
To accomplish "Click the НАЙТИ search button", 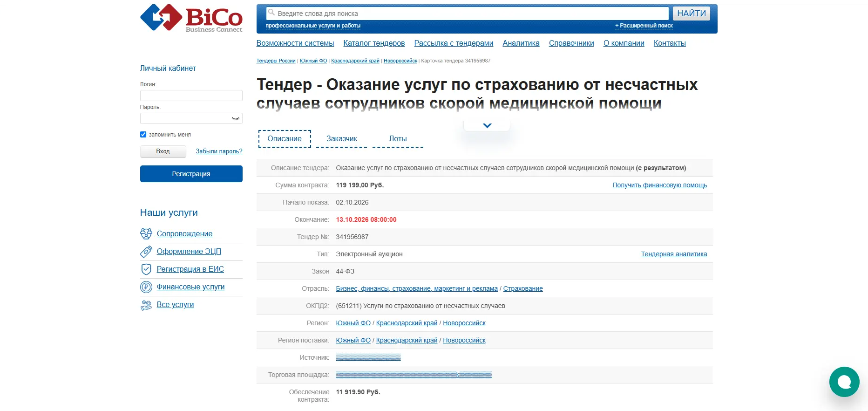I will [x=692, y=14].
